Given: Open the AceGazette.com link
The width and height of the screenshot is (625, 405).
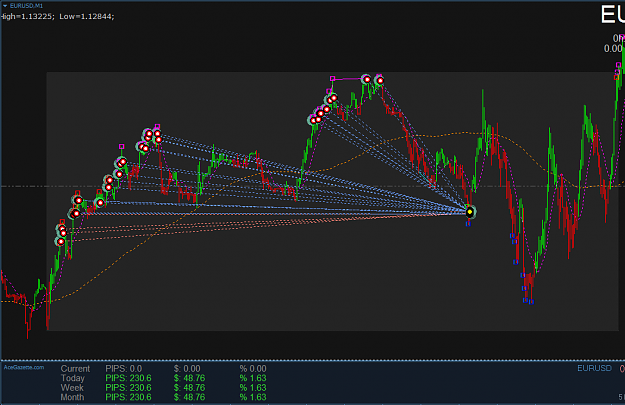Looking at the screenshot, I should [24, 367].
